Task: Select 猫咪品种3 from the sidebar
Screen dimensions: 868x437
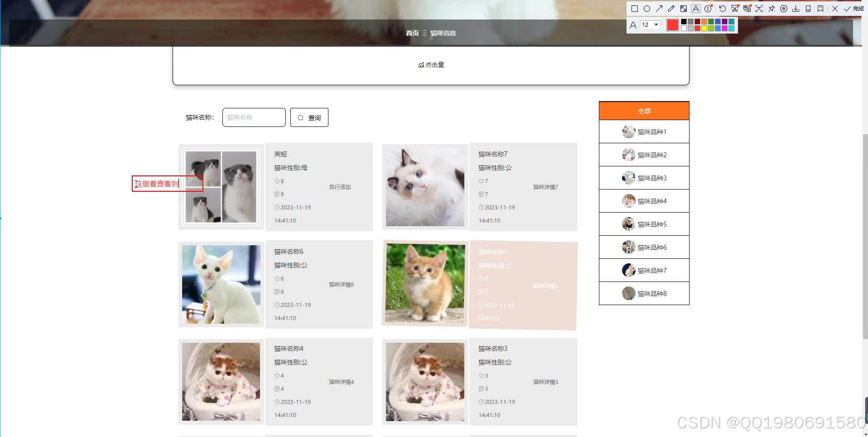Action: tap(652, 178)
